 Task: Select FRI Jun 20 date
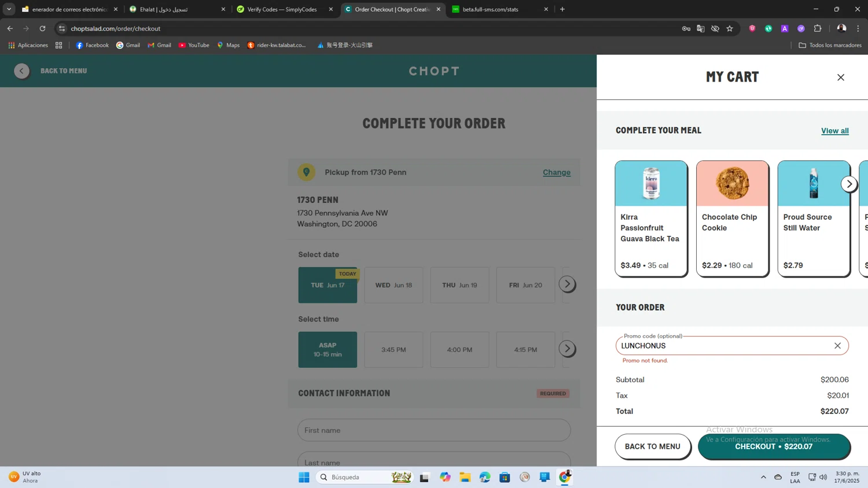pos(525,285)
